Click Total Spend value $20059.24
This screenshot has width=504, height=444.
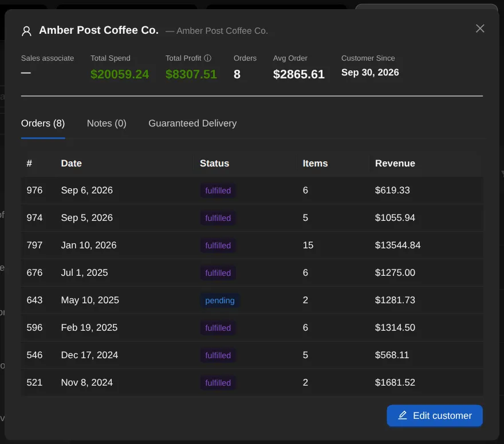120,74
